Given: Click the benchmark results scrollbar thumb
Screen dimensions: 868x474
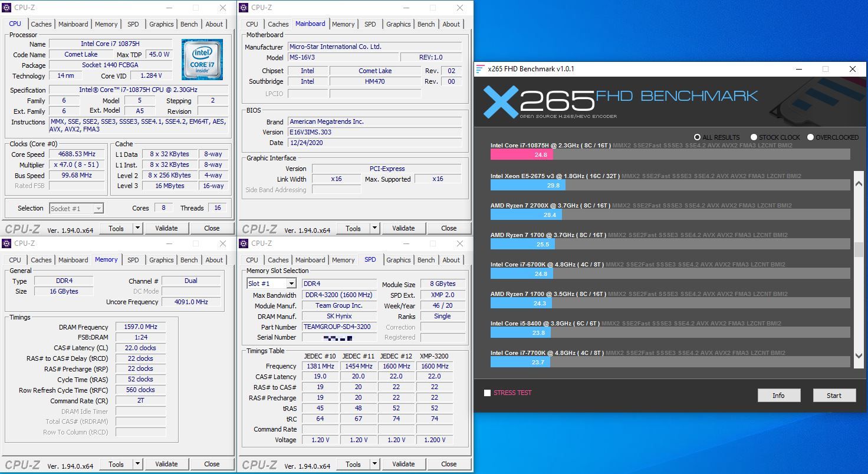Looking at the screenshot, I should click(859, 249).
